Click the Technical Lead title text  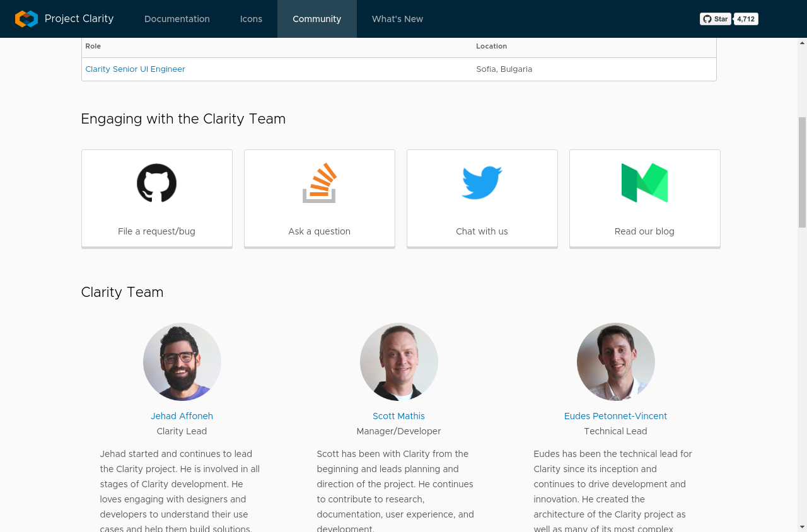(615, 431)
